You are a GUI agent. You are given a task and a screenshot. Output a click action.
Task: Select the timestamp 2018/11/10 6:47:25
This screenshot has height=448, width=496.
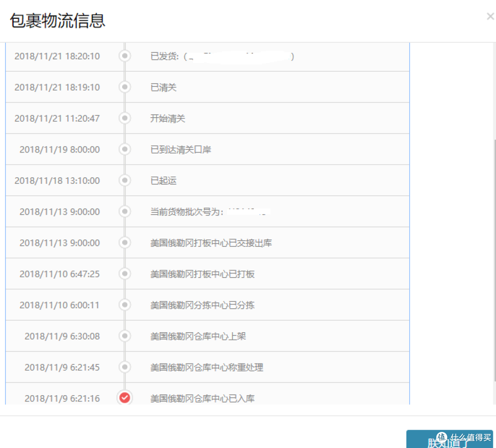pyautogui.click(x=60, y=274)
